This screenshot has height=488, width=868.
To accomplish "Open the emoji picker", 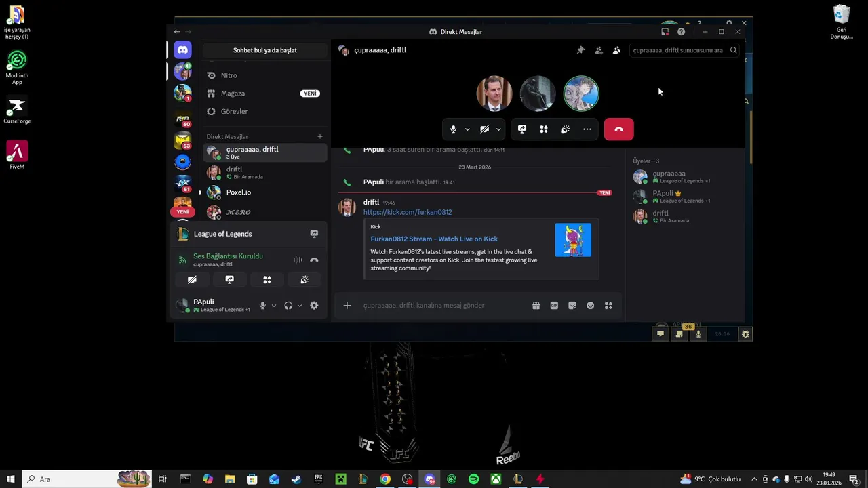I will (590, 306).
